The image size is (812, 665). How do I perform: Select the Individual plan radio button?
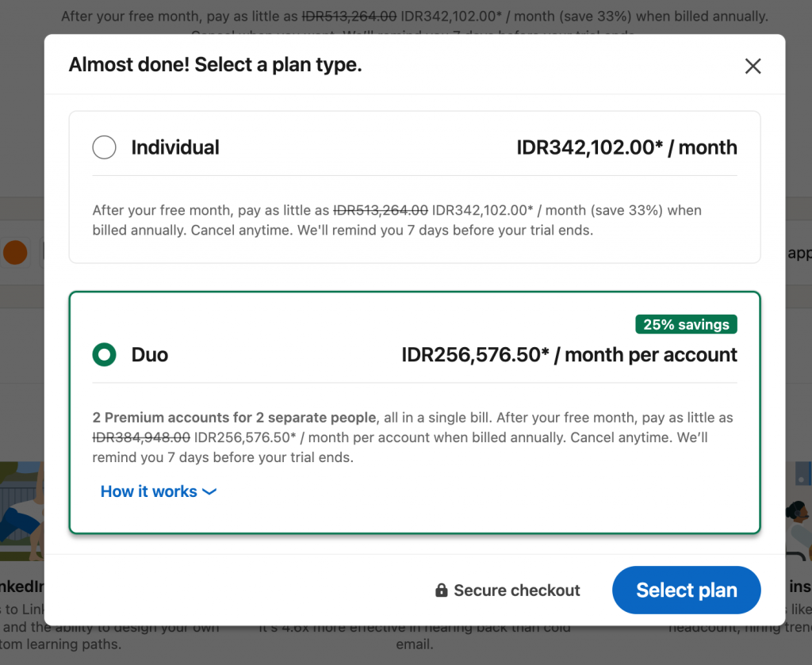point(105,147)
